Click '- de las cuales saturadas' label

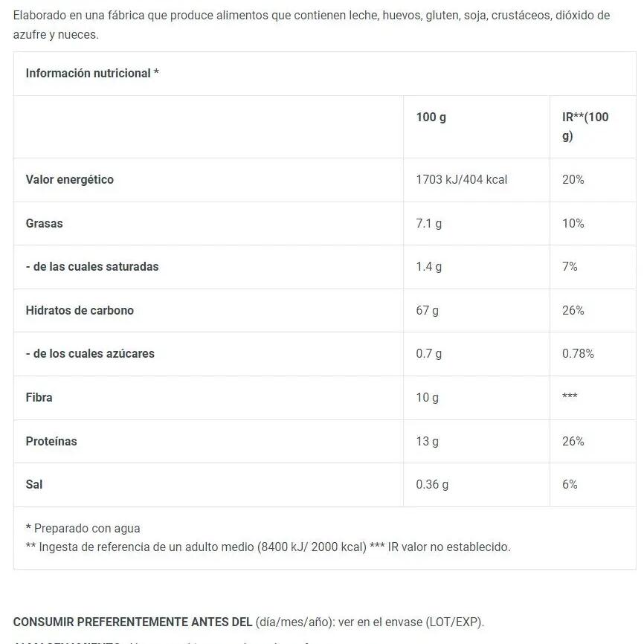92,266
